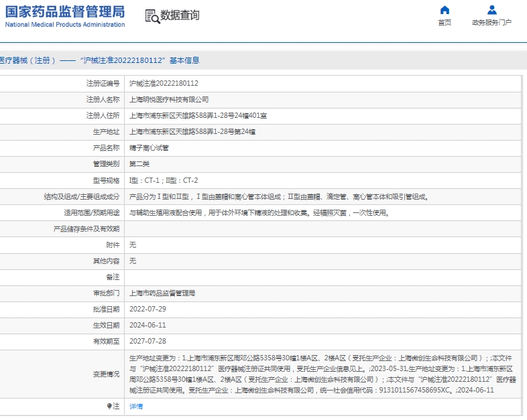Open the 详情 link in the 注 row
This screenshot has width=527, height=420.
pos(136,406)
